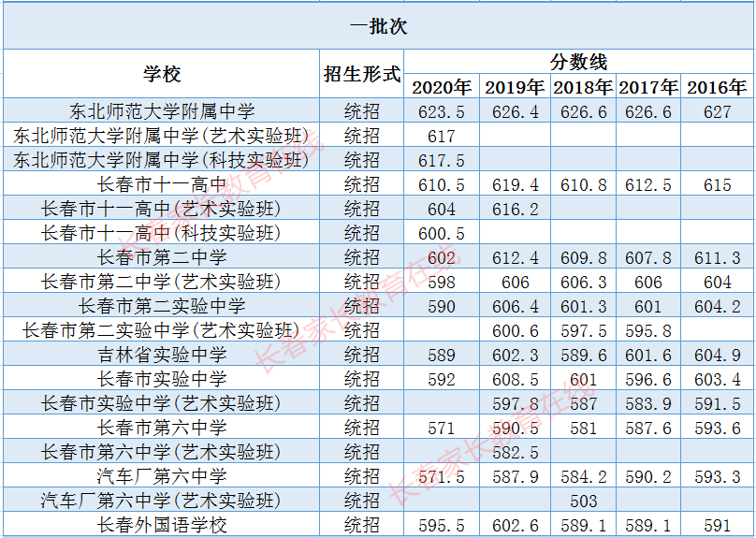Select the 503 score cell
Viewport: 756px width, 538px height.
tap(583, 501)
